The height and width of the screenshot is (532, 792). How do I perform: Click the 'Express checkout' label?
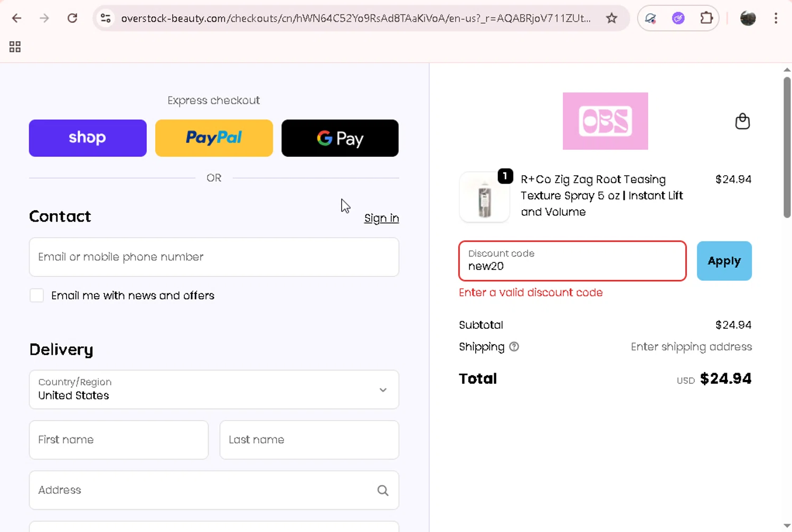[x=214, y=100]
